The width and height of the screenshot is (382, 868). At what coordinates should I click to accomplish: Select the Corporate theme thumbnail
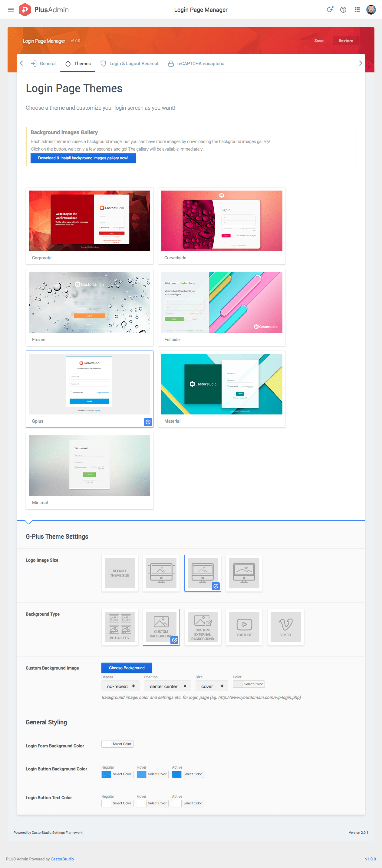[x=90, y=221]
